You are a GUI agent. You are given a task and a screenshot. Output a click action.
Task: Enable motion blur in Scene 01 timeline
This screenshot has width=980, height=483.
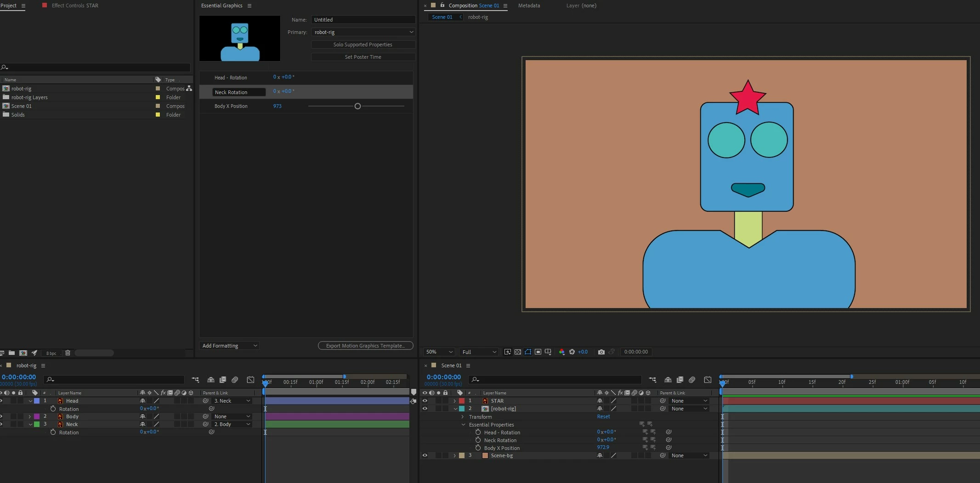pyautogui.click(x=692, y=380)
